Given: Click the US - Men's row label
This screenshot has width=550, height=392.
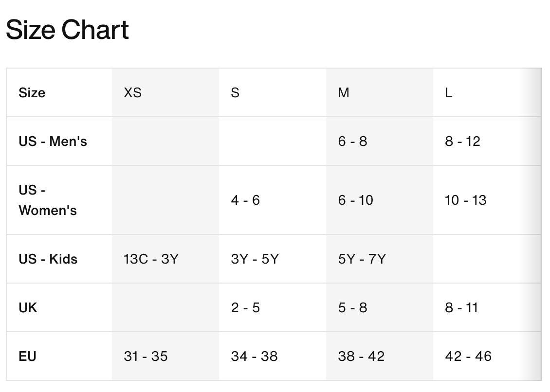Looking at the screenshot, I should pyautogui.click(x=53, y=142).
